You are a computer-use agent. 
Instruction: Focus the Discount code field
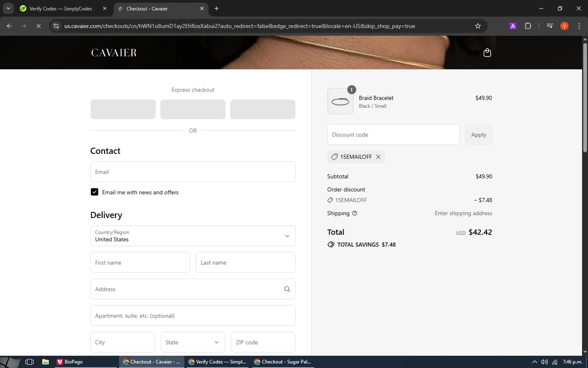(x=393, y=135)
